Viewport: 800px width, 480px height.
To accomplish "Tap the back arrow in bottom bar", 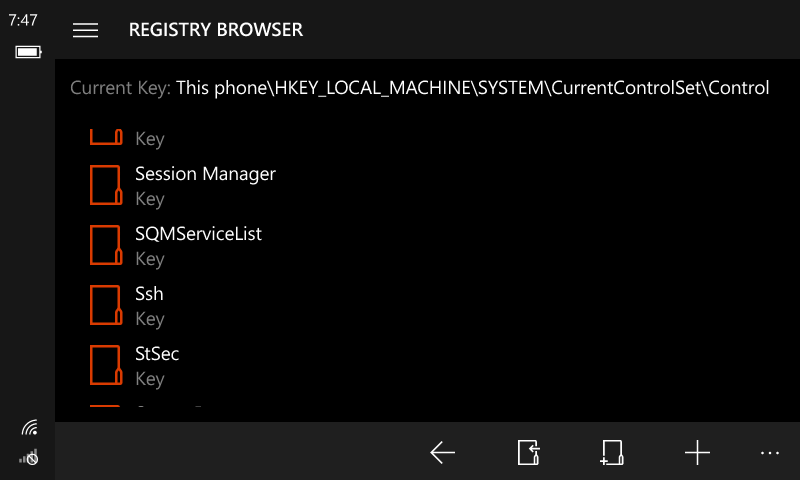I will tap(443, 453).
